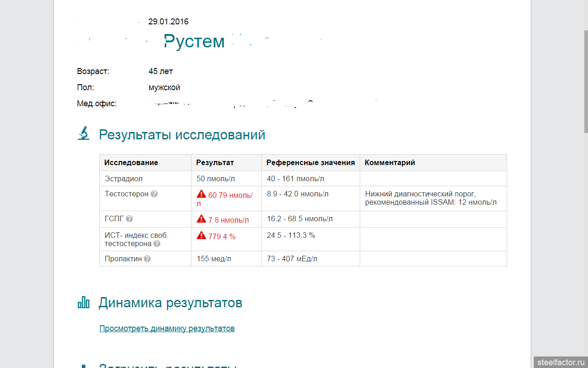The width and height of the screenshot is (588, 368).
Task: Click the red warning triangle for 60.79 нмоль/л
Action: [201, 194]
